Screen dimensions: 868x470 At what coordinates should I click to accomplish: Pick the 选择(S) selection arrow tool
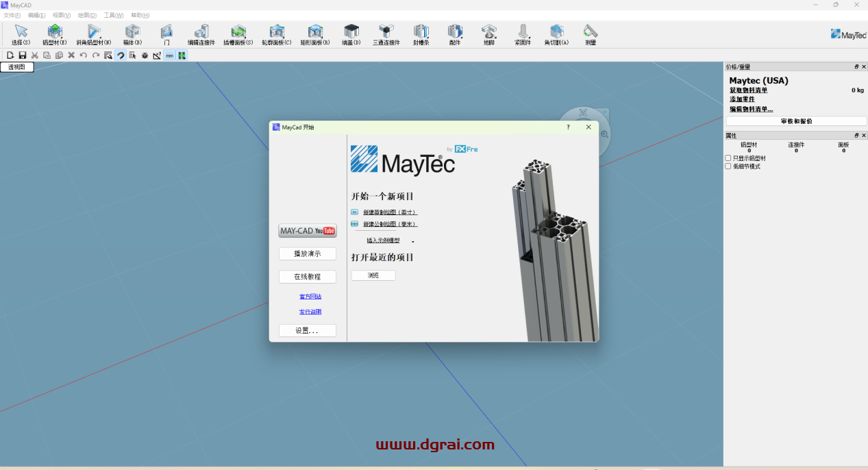(21, 34)
